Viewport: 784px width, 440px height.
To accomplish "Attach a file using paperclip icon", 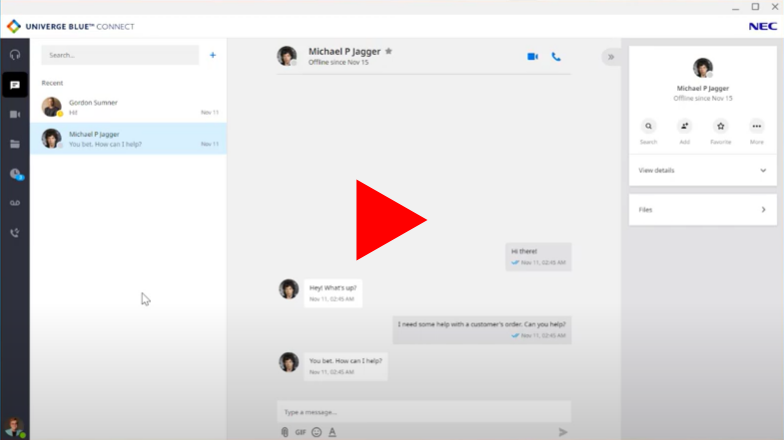I will tap(285, 432).
